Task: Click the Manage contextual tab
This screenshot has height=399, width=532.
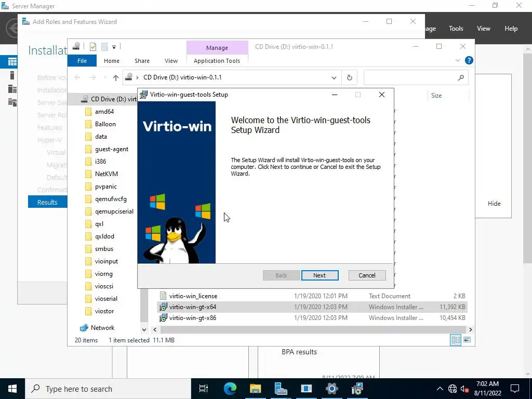Action: 217,48
